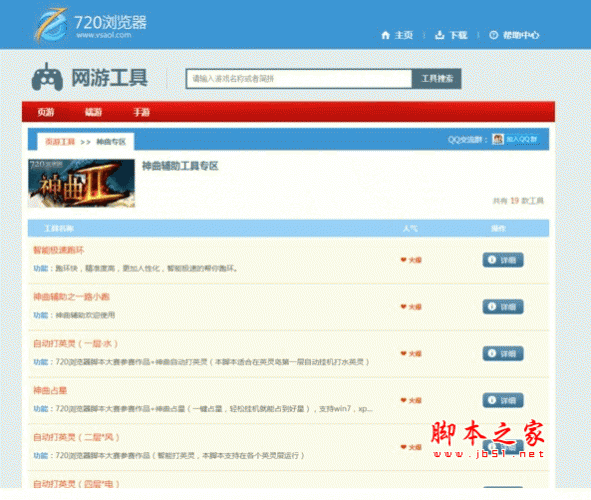Click 详细 button for 神曲辅助之一路小跑
Screen dimensions: 591x500
point(503,307)
